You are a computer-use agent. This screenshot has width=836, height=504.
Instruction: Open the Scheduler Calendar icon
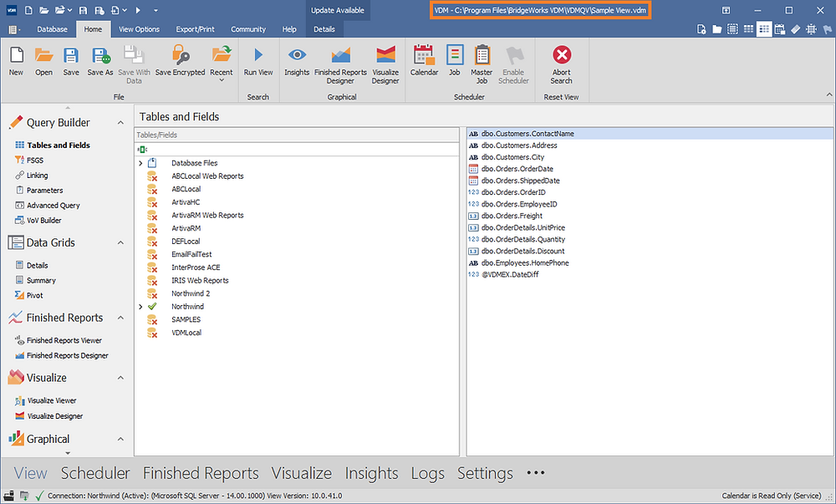click(x=424, y=61)
